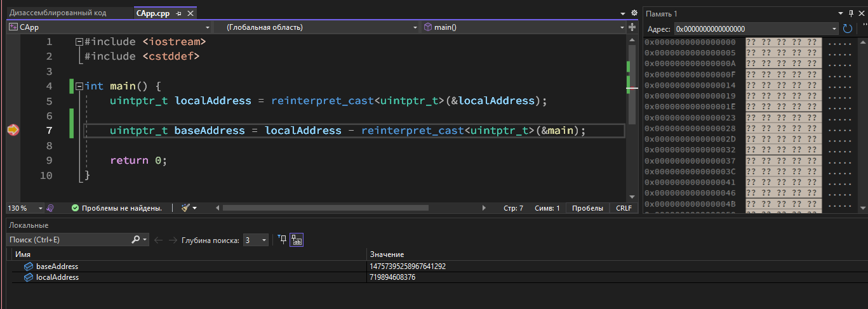Click memory address row 0x000000000000000F
Image resolution: width=868 pixels, height=309 pixels.
pos(690,74)
